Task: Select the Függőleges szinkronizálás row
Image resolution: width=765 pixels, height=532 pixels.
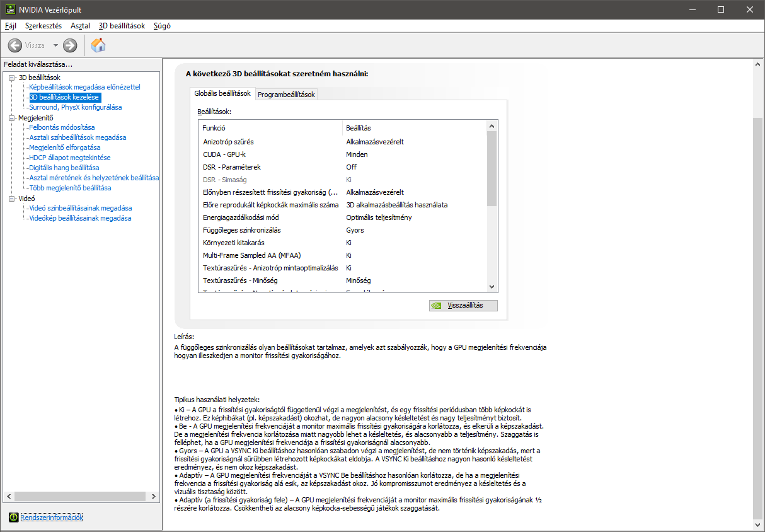Action: [342, 230]
